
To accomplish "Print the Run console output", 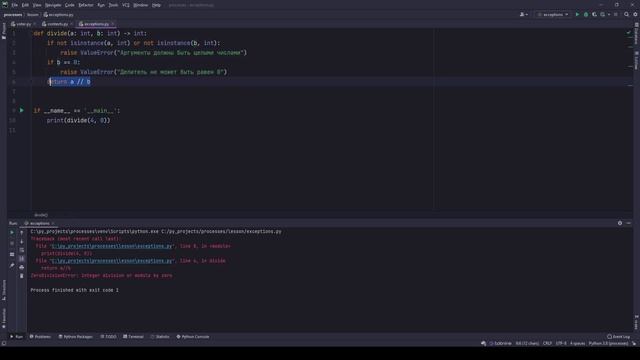I will pyautogui.click(x=22, y=267).
